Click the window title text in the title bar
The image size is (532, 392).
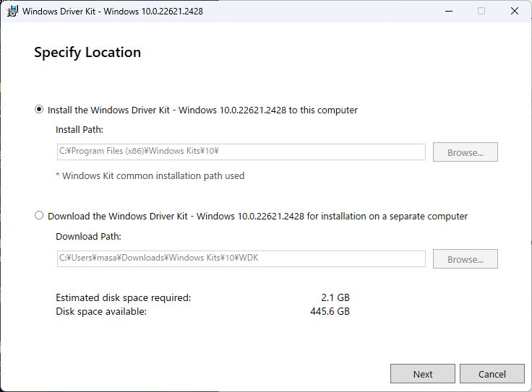(113, 11)
